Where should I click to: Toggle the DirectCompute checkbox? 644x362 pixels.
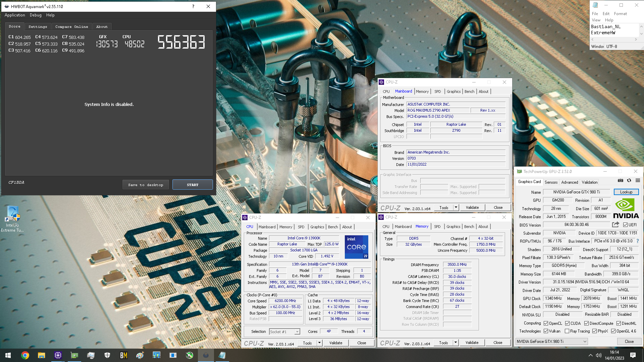point(587,323)
